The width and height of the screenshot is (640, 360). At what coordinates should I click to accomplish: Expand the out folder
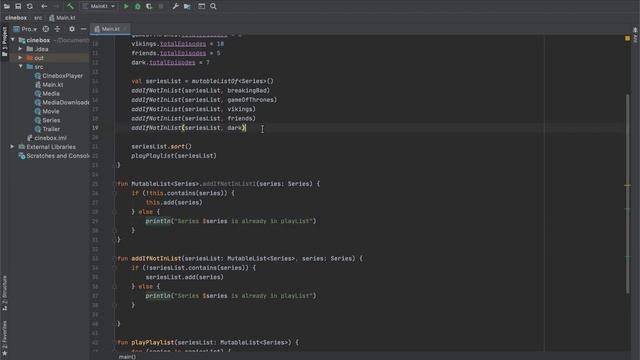tap(20, 58)
